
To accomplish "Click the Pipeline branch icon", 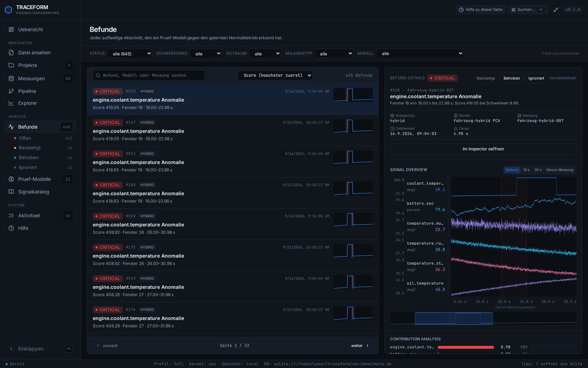I will pyautogui.click(x=11, y=91).
